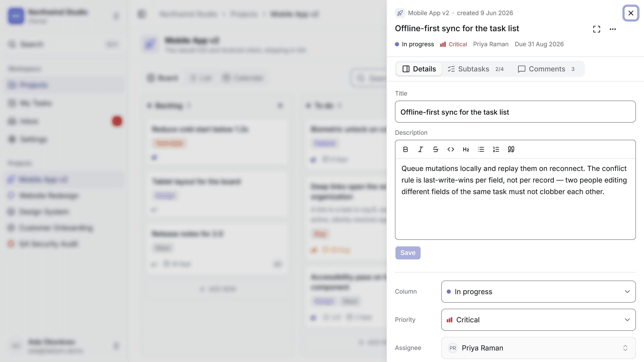644x362 pixels.
Task: Insert bulleted list
Action: click(x=481, y=149)
